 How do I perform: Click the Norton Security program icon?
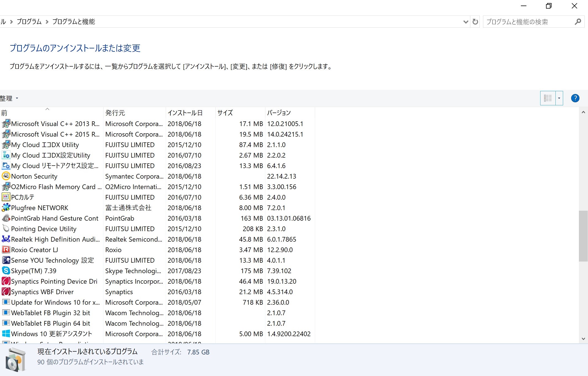point(6,176)
